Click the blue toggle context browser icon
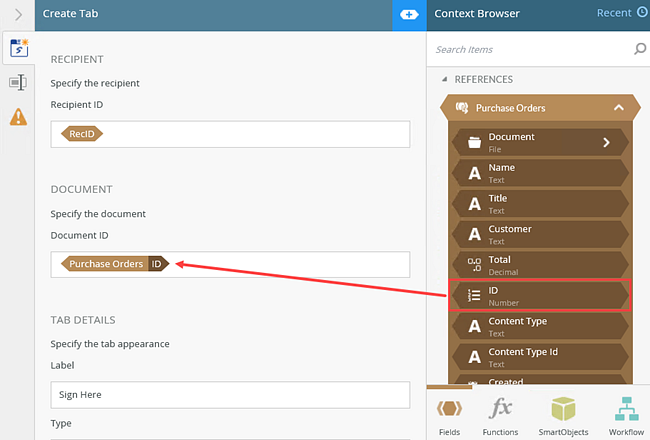 click(x=409, y=14)
